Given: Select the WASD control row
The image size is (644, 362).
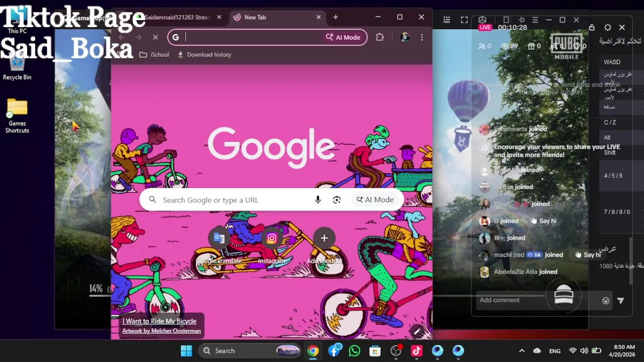Looking at the screenshot, I should (x=621, y=62).
